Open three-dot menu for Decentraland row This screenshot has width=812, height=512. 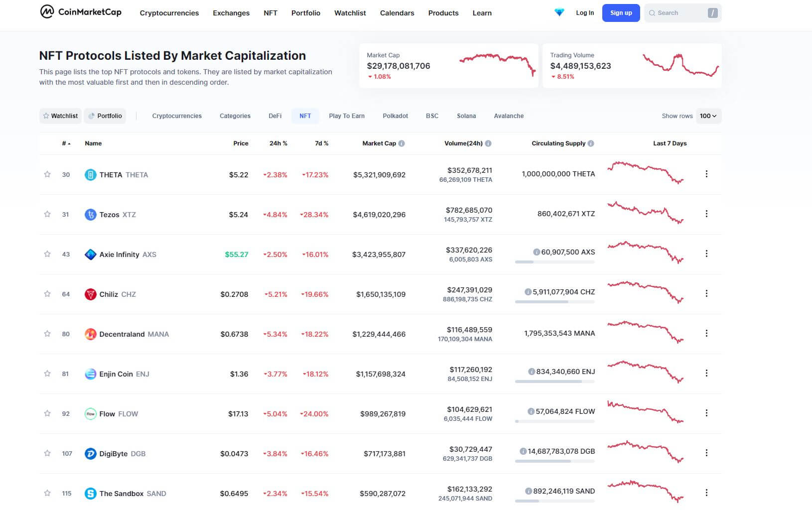[x=706, y=333]
